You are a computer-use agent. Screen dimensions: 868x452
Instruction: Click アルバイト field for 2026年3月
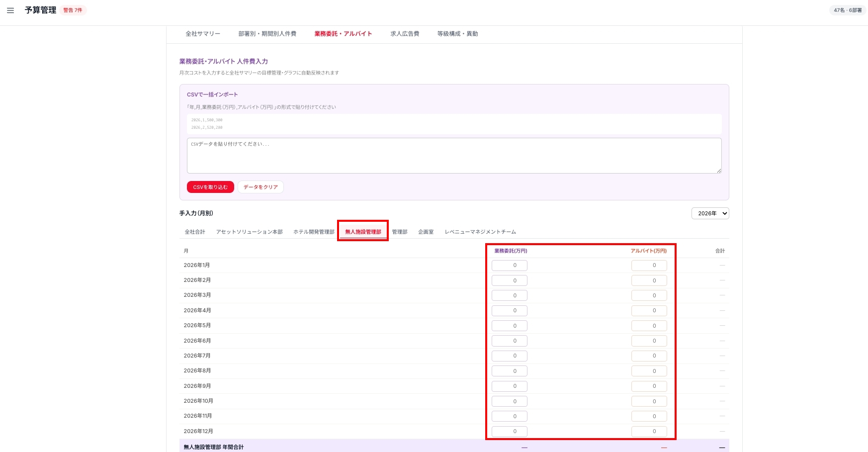click(649, 295)
